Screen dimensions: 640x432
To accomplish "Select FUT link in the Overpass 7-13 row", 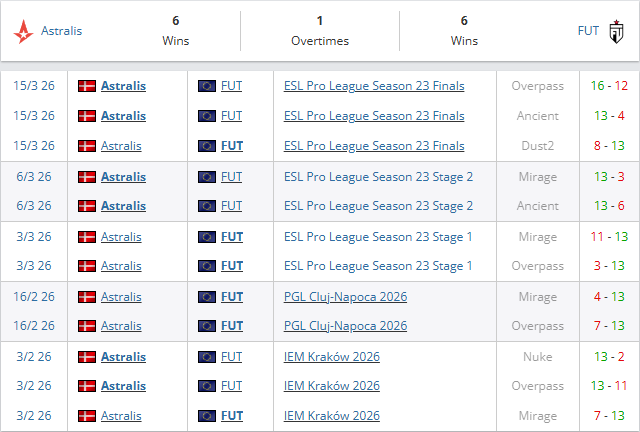I will coord(231,326).
